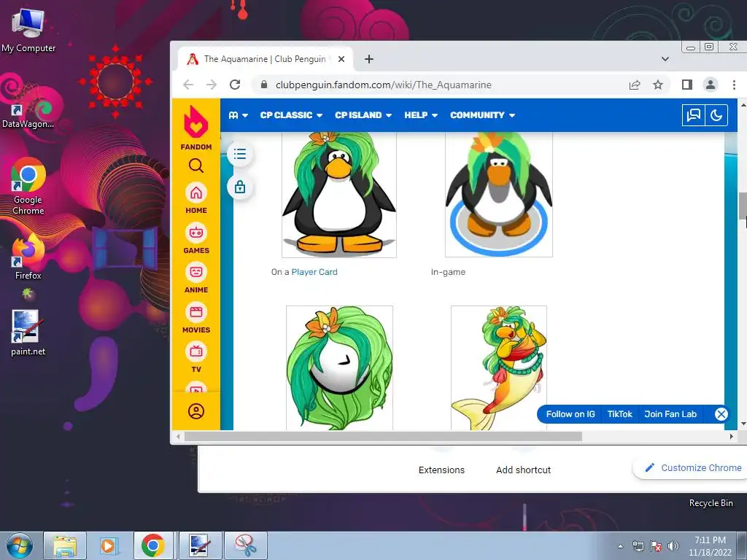Image resolution: width=747 pixels, height=560 pixels.
Task: Go back in Chrome
Action: (x=189, y=85)
